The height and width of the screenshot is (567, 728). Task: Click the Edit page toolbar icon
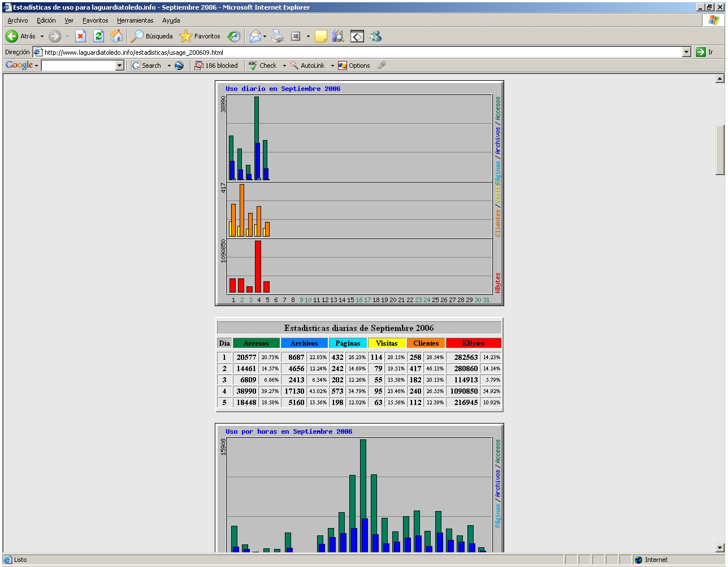click(296, 36)
